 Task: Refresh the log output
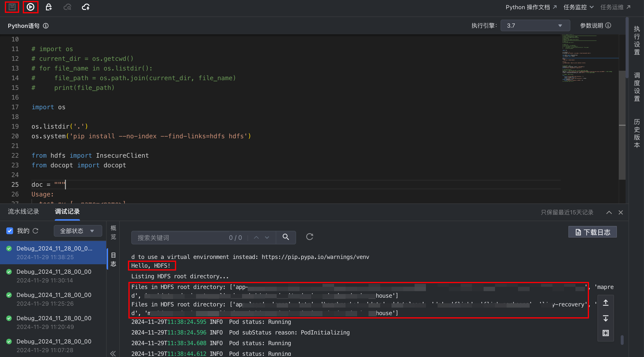point(309,237)
